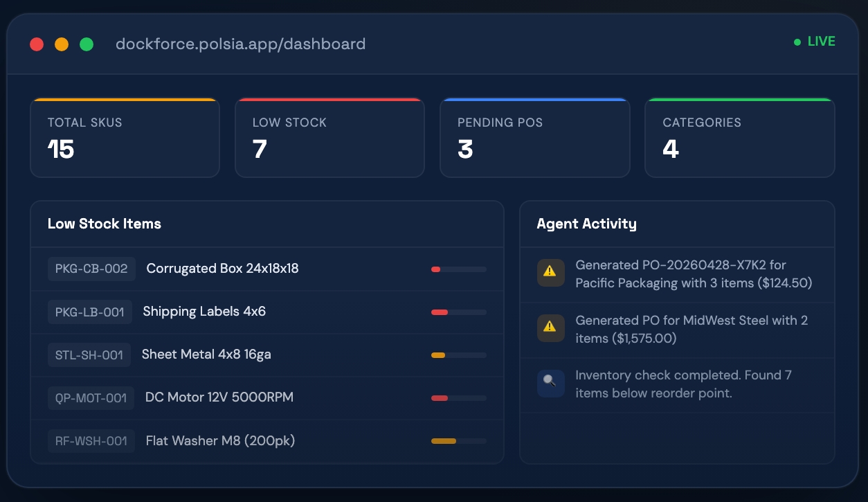Click the Flat Washer M8 (200pk) item name

[x=221, y=440]
